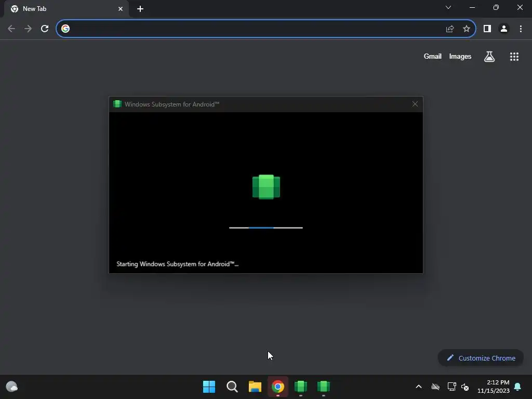
Task: Open network settings from tray icon
Action: coord(451,387)
